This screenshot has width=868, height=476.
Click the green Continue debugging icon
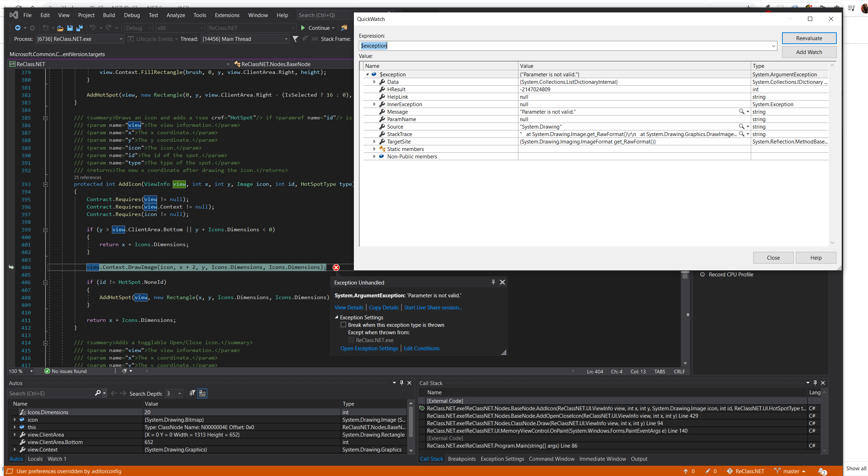click(302, 28)
